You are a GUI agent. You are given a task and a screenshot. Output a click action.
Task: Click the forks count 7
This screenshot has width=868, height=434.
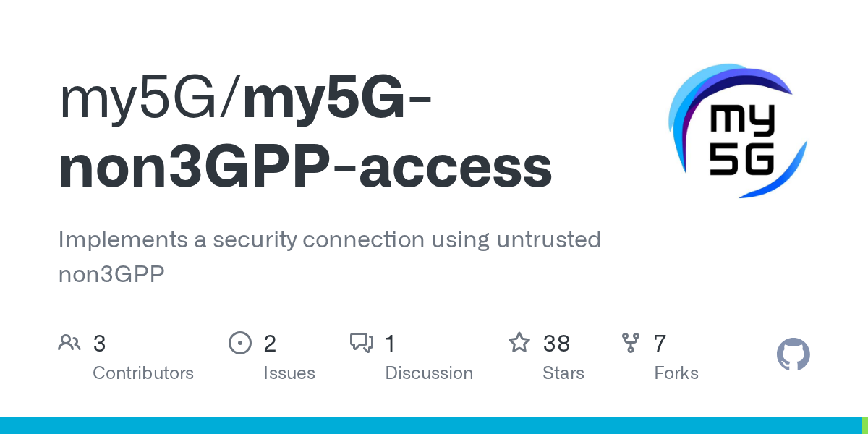[x=660, y=344]
